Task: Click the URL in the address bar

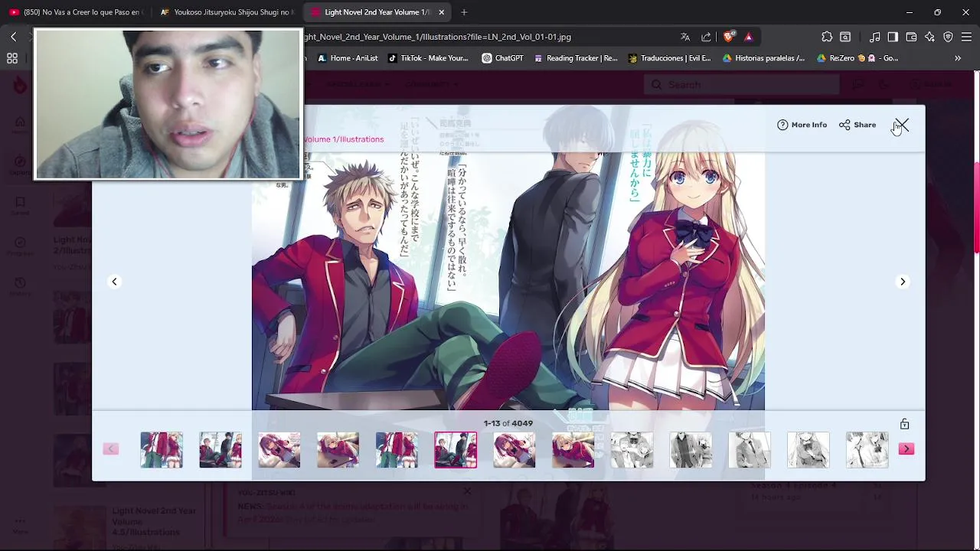Action: [x=437, y=37]
